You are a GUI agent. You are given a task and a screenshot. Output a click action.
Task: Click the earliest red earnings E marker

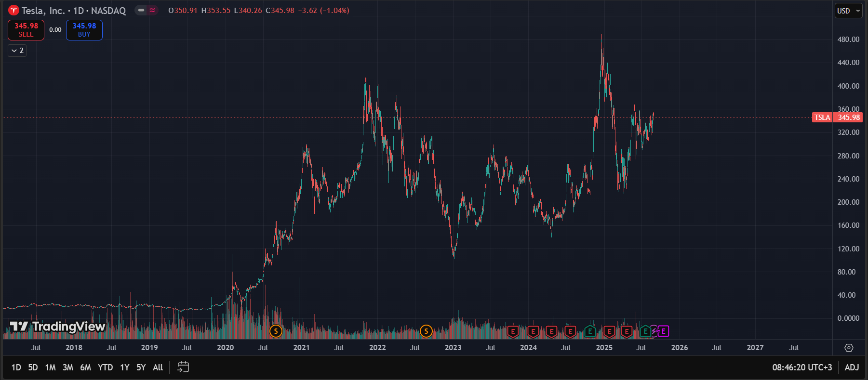tap(513, 331)
